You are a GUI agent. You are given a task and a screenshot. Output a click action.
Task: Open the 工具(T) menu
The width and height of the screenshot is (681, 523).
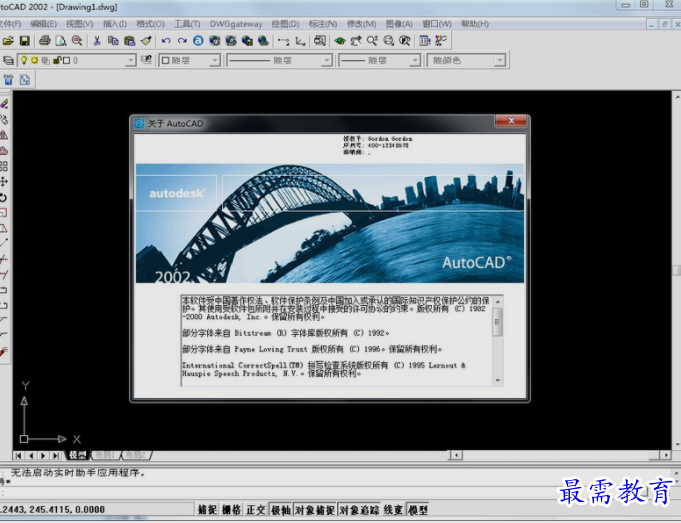tap(187, 24)
